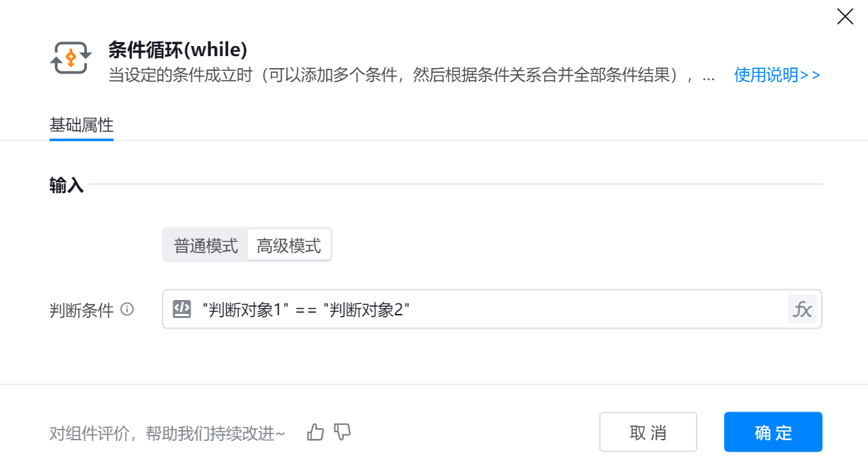Switch to 普通模式
This screenshot has width=868, height=473.
(206, 246)
